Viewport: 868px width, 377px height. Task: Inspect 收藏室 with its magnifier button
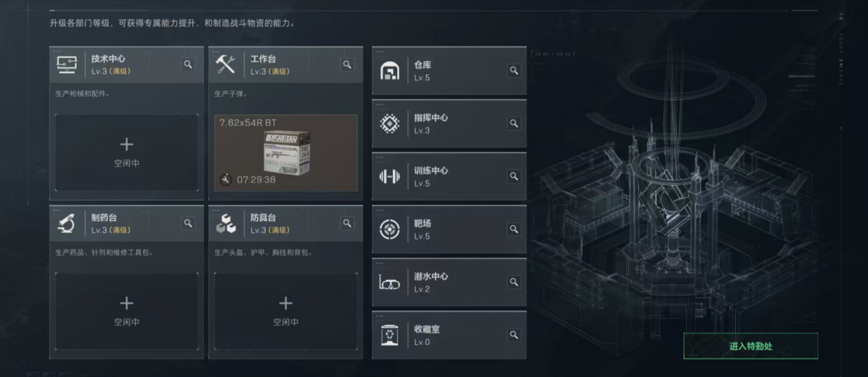tap(514, 335)
